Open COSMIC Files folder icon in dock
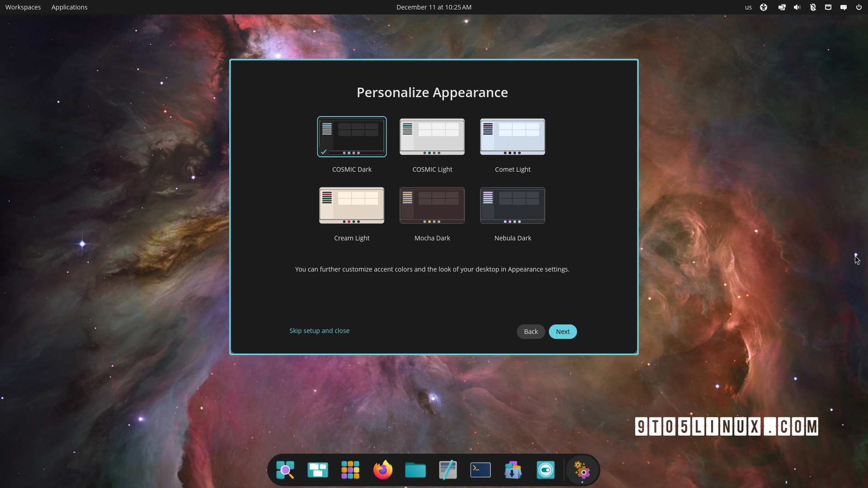The height and width of the screenshot is (488, 868). 415,470
